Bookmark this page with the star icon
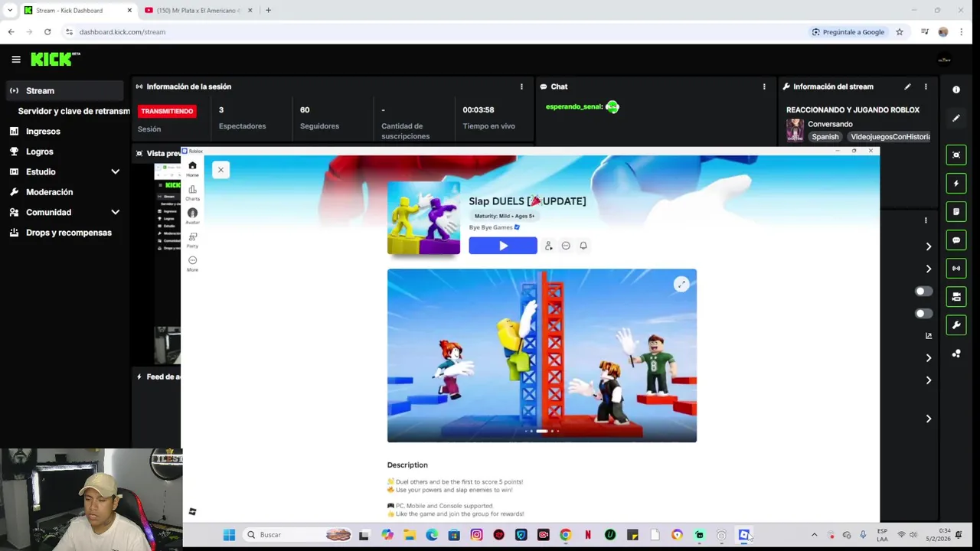 click(900, 32)
